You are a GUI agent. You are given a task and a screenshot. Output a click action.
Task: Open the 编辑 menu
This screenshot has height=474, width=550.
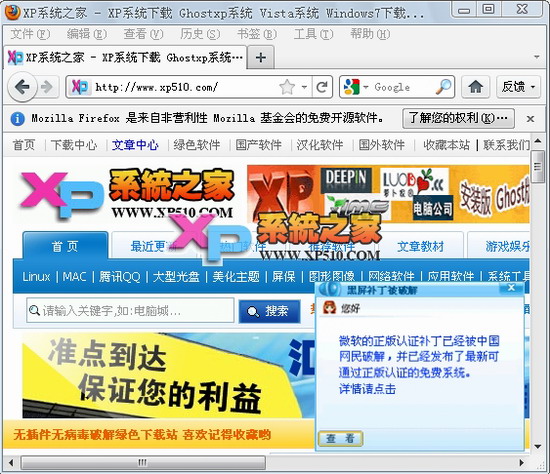point(87,34)
